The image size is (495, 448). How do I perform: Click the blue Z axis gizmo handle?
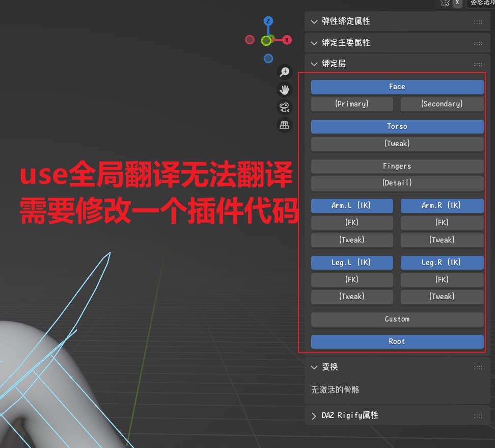tap(268, 21)
